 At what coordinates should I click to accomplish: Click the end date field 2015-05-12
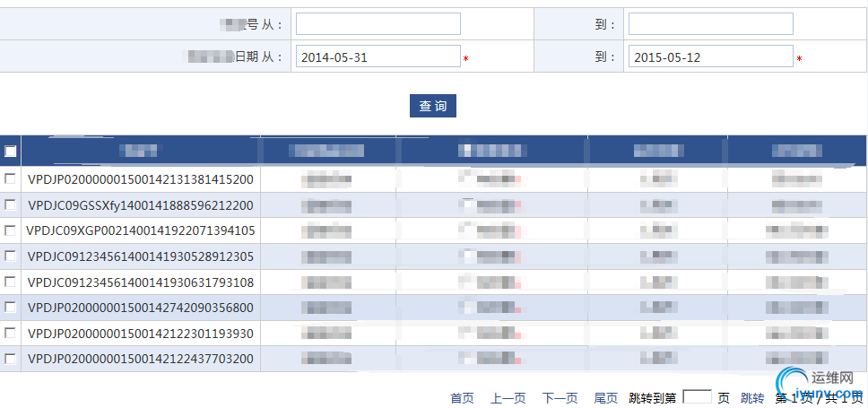click(x=711, y=56)
